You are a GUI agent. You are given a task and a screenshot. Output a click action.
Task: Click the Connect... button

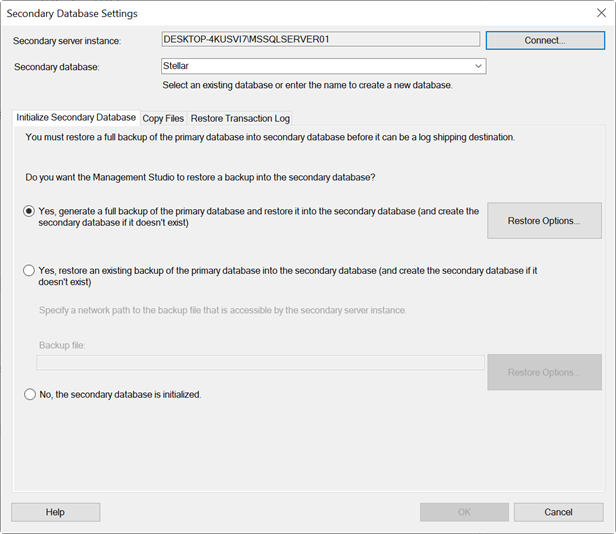tap(545, 40)
